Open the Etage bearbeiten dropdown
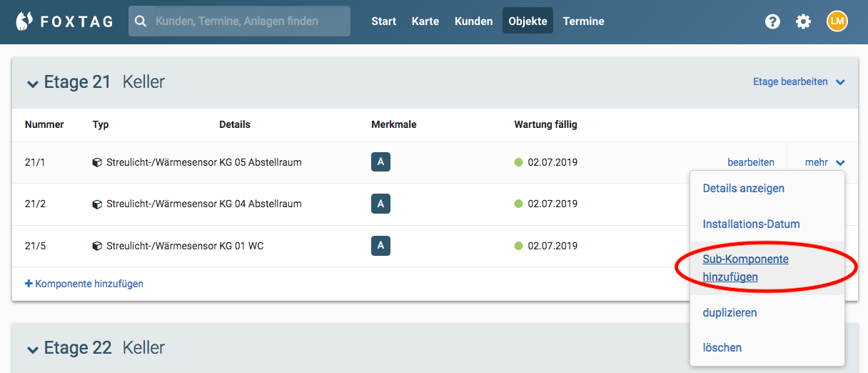 (799, 82)
